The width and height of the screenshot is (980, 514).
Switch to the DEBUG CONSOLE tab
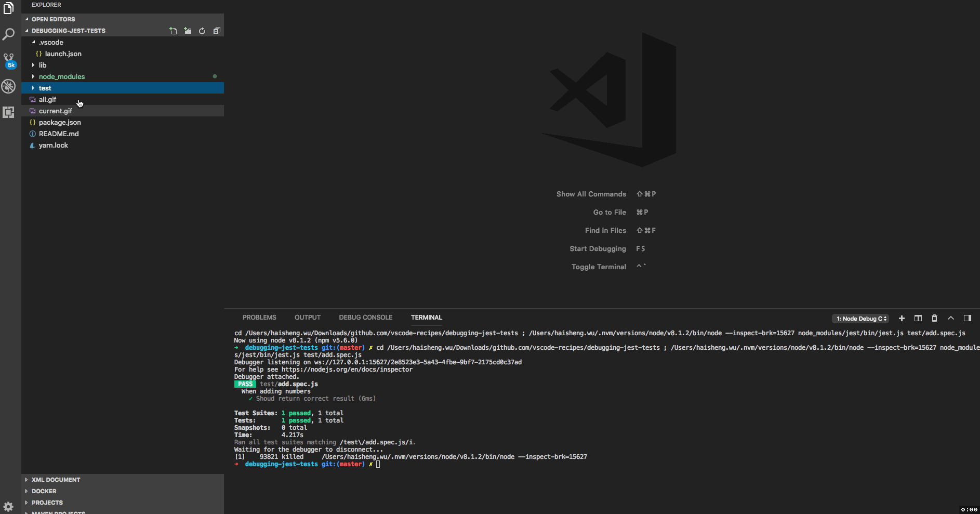pos(366,318)
